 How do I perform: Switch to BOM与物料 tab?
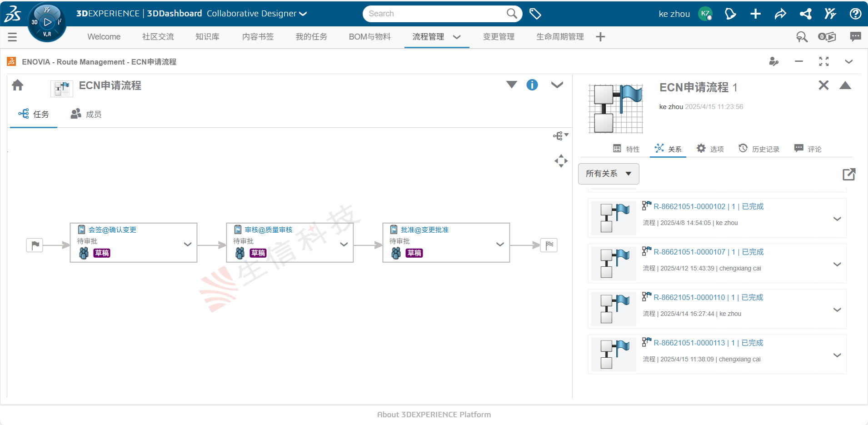[370, 37]
